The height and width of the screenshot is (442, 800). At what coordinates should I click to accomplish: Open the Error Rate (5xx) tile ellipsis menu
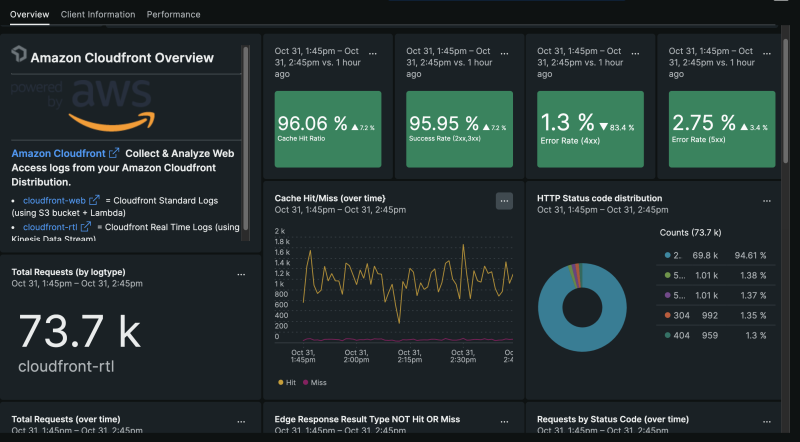point(767,50)
